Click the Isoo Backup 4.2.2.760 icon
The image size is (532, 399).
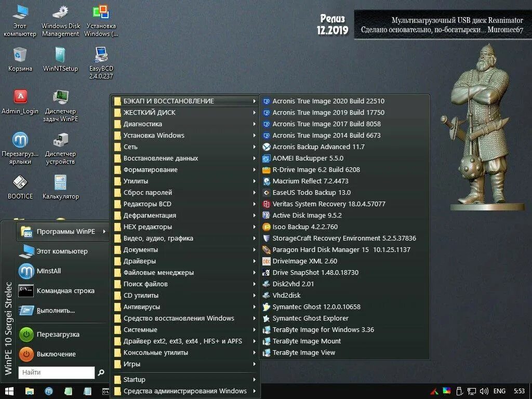(267, 227)
